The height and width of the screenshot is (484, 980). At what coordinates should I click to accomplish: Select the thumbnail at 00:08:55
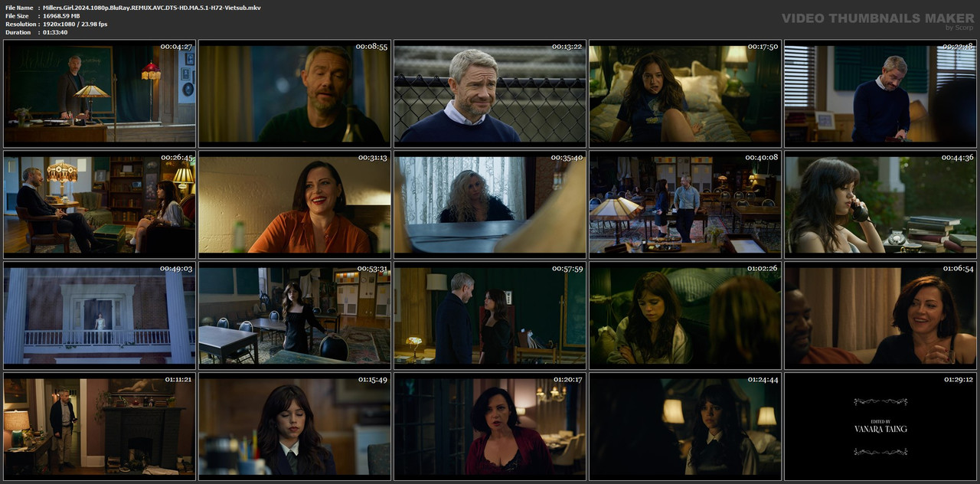[295, 93]
